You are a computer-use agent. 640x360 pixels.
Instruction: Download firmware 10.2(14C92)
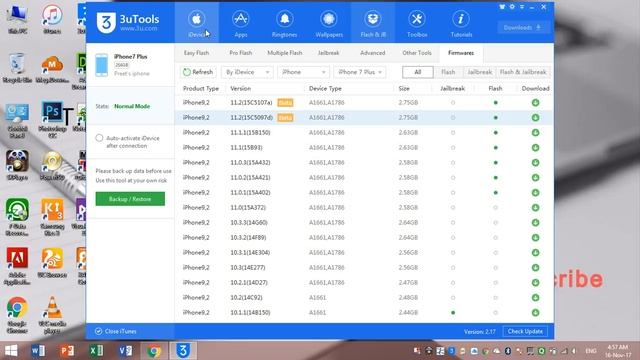click(x=535, y=298)
